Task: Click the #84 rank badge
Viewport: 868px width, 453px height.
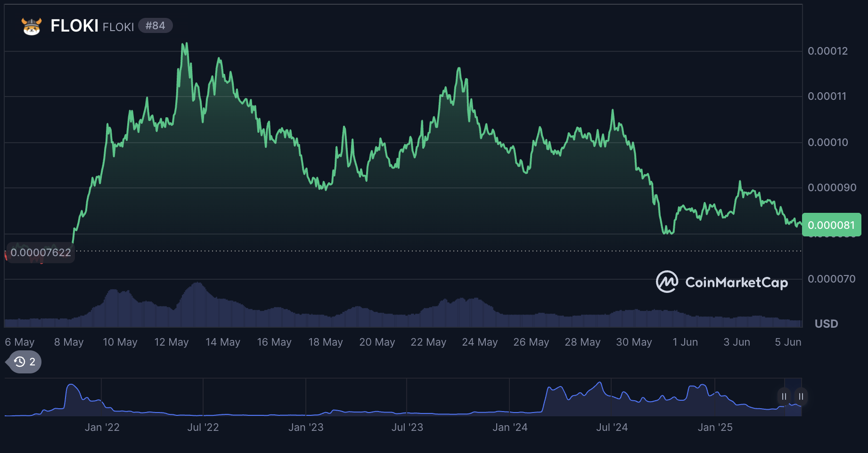Action: click(156, 25)
